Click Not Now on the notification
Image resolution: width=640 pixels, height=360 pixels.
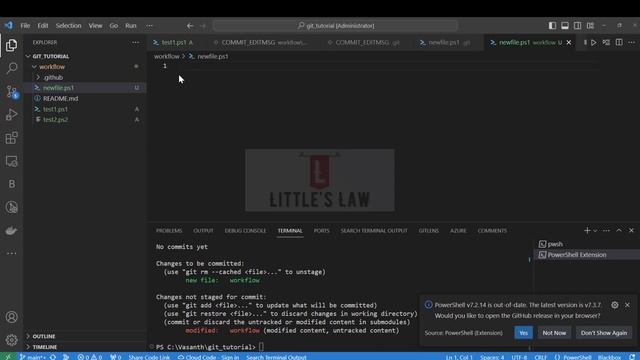coord(554,333)
